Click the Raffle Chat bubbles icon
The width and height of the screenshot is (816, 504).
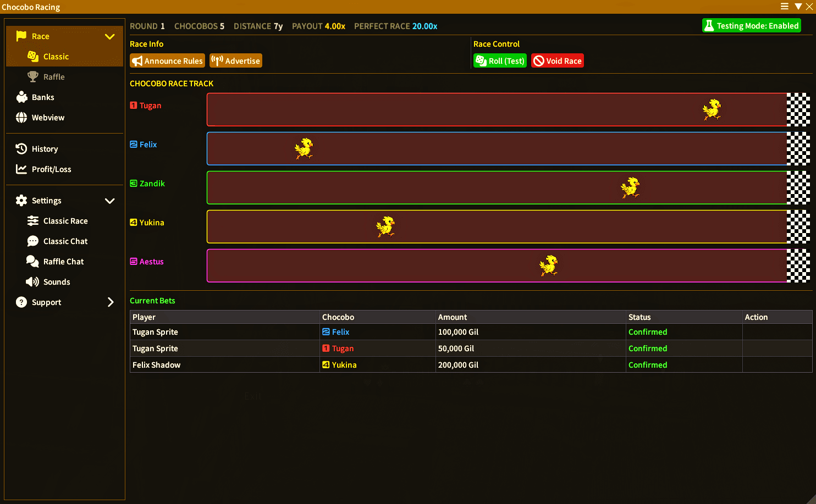pyautogui.click(x=33, y=262)
